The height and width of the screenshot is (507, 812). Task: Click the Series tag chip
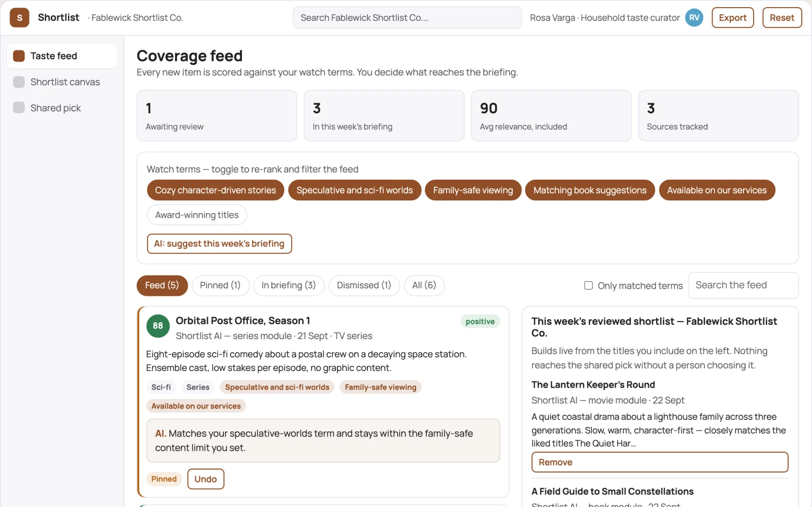click(198, 387)
